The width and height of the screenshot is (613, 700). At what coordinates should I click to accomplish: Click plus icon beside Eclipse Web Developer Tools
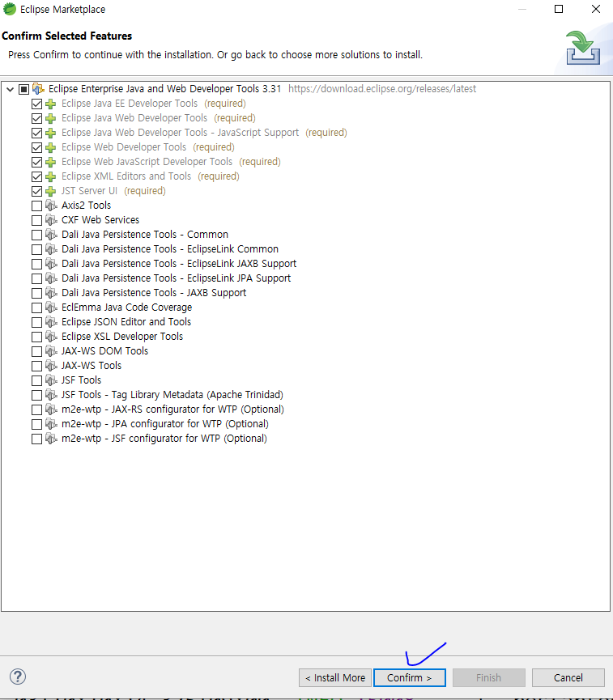51,148
